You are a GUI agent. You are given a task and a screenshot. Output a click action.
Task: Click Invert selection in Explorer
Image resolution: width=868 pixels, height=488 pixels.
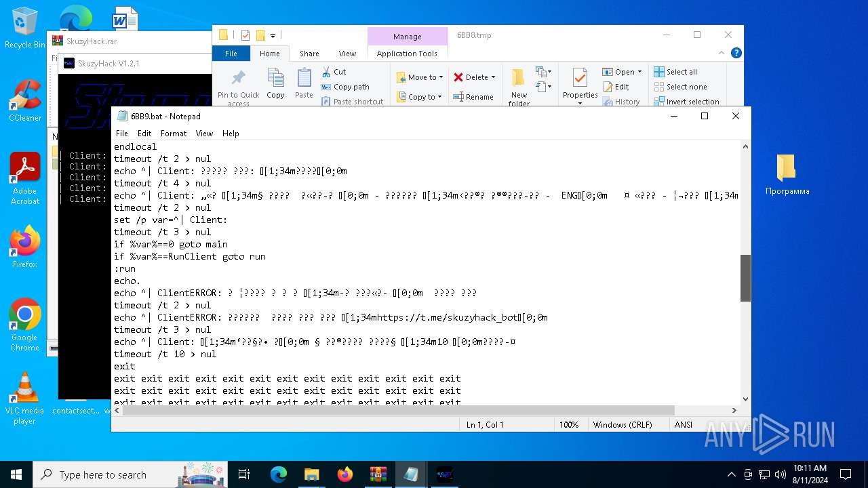686,102
